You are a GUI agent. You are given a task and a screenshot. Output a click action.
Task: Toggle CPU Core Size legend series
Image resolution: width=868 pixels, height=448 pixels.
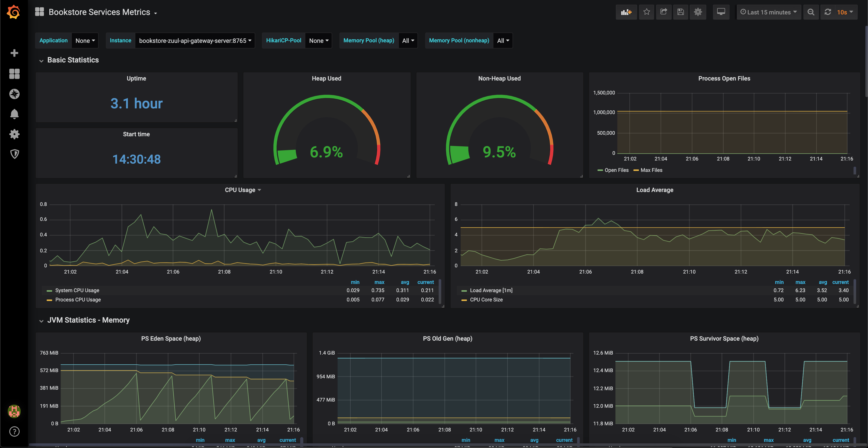pyautogui.click(x=486, y=300)
